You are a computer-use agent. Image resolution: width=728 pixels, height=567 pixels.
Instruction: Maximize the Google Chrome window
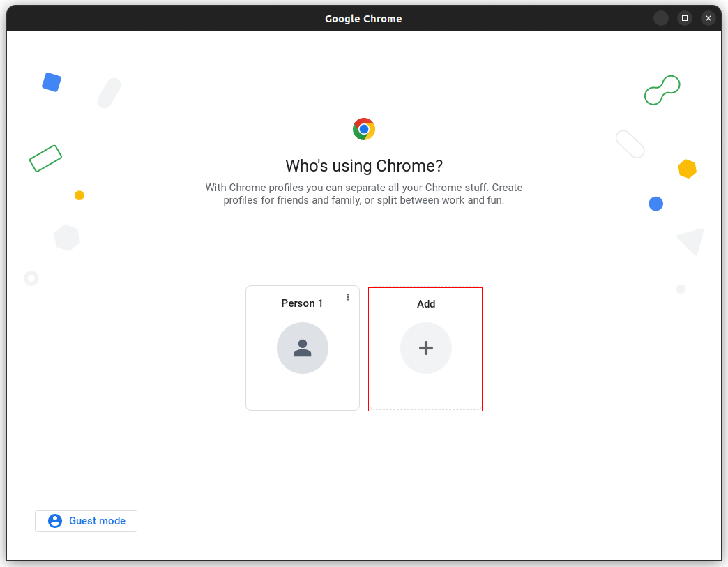[x=684, y=19]
